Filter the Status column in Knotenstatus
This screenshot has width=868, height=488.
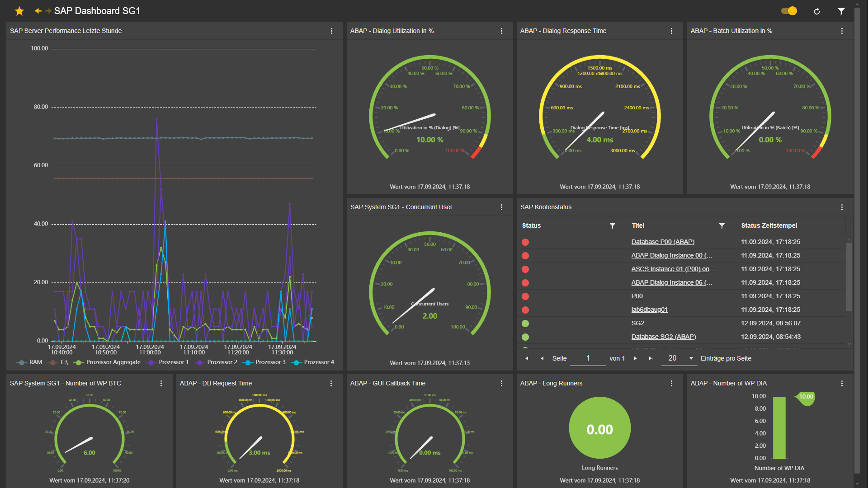[x=612, y=226]
